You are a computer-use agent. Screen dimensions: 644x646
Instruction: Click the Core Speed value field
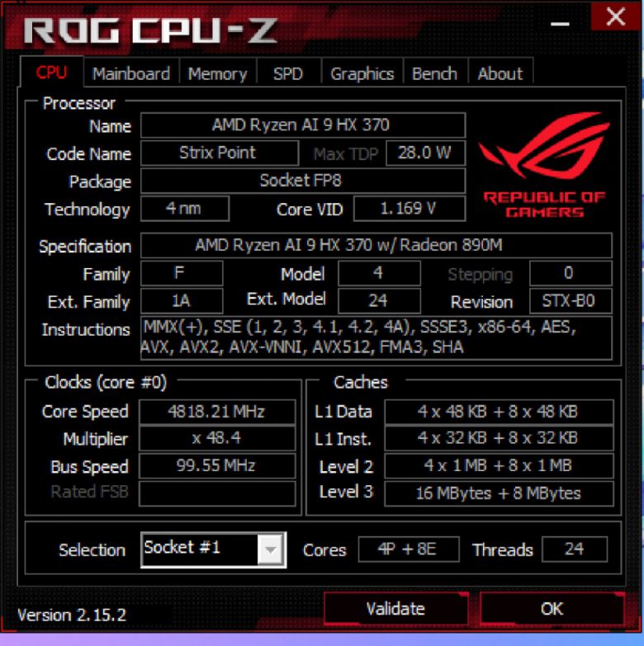point(217,412)
